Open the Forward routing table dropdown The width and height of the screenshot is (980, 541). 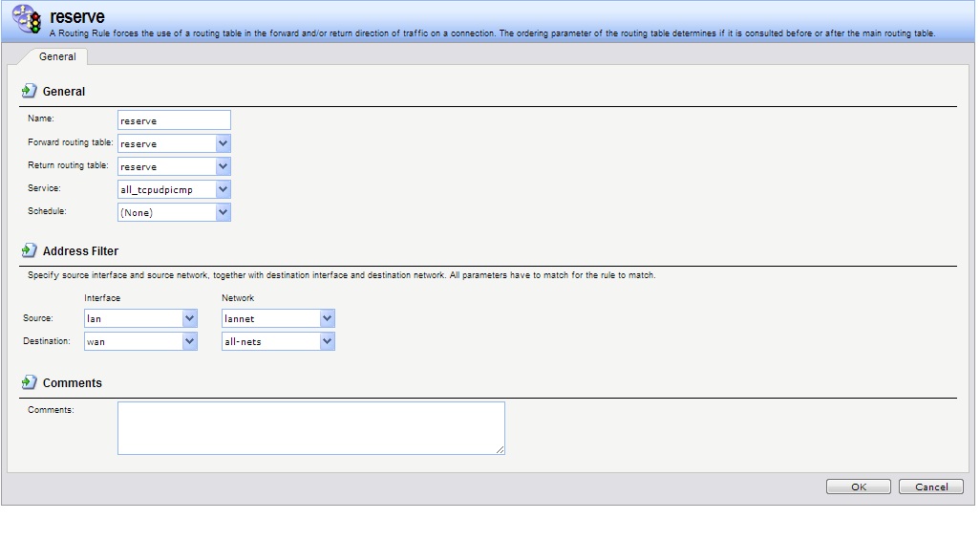point(174,143)
